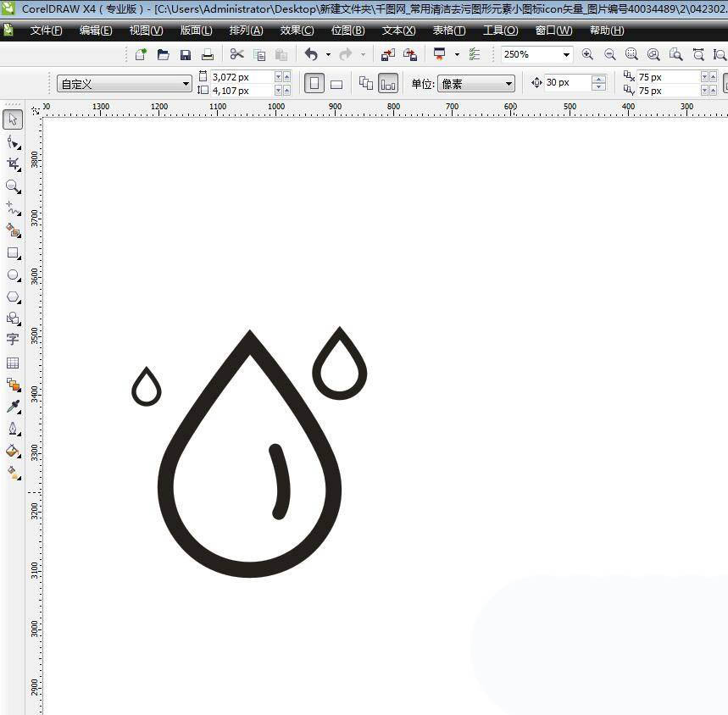This screenshot has height=715, width=728.
Task: Select the Rectangle tool
Action: click(x=13, y=252)
